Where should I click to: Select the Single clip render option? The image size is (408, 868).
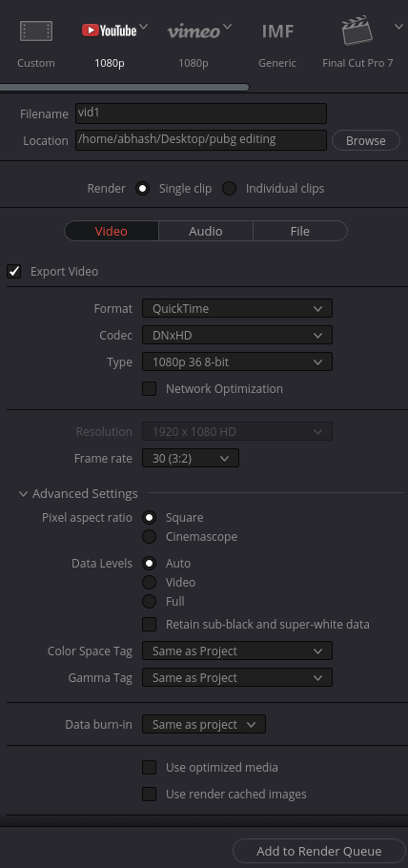(143, 189)
